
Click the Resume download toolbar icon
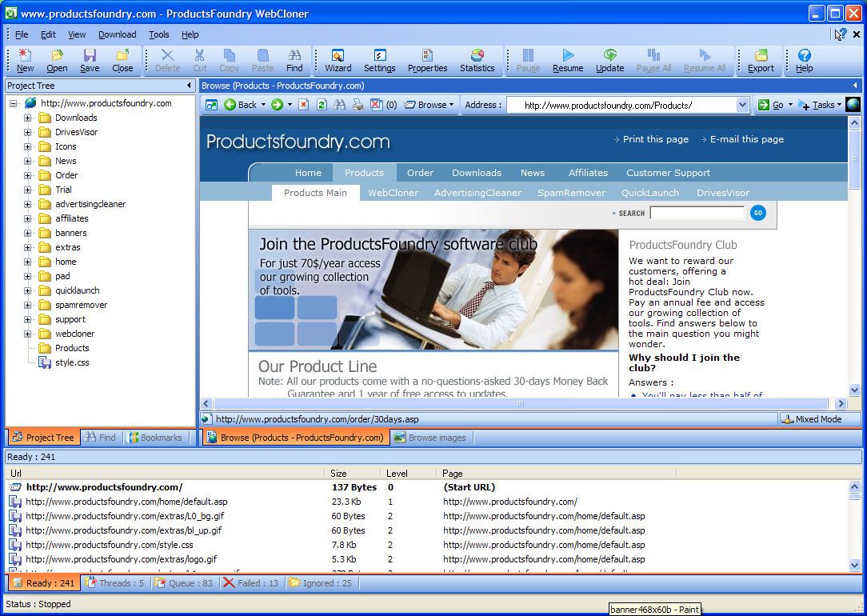point(568,60)
